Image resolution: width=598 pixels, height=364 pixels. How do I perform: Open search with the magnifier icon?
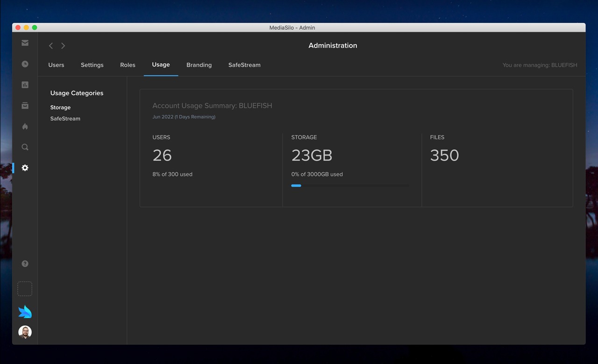click(x=25, y=147)
